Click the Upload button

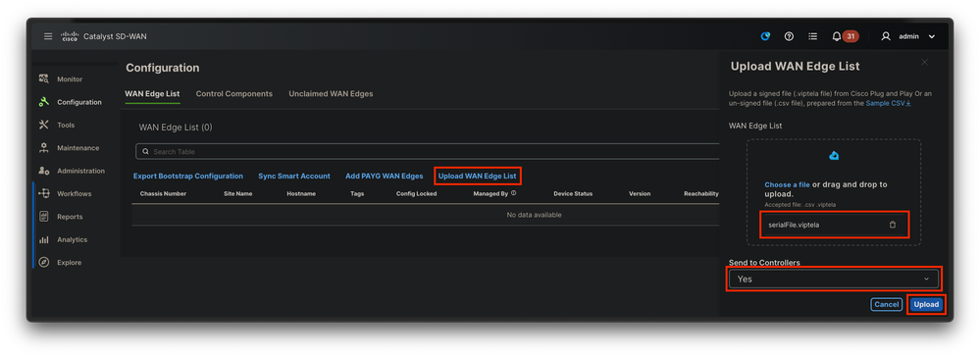[x=926, y=304]
